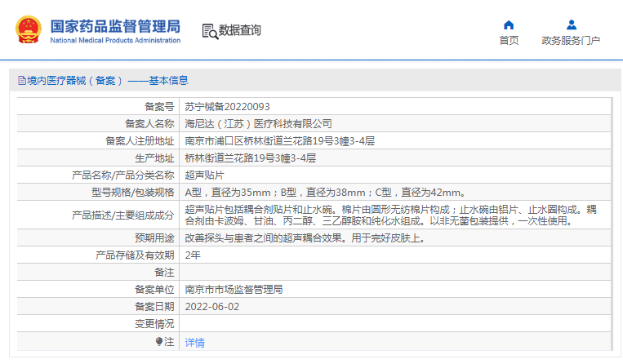Click the lightbulb icon beside 注
Viewport: 623px width, 364px height.
coord(159,341)
